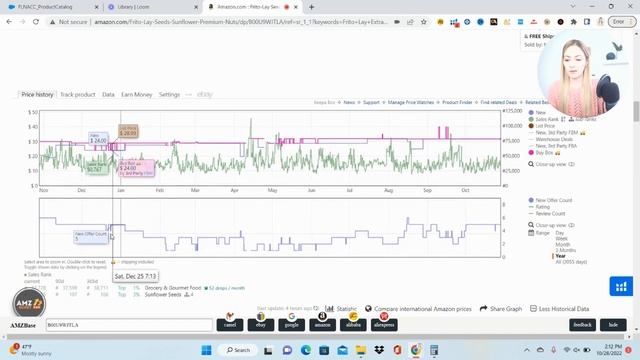
Task: Open Dropbox from the taskbar
Action: click(x=379, y=350)
